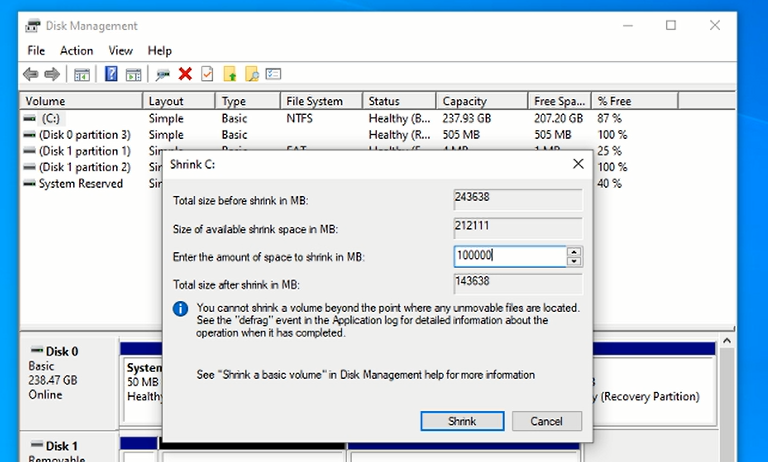Click the Forward arrow toolbar icon
The image size is (768, 462).
click(x=51, y=74)
